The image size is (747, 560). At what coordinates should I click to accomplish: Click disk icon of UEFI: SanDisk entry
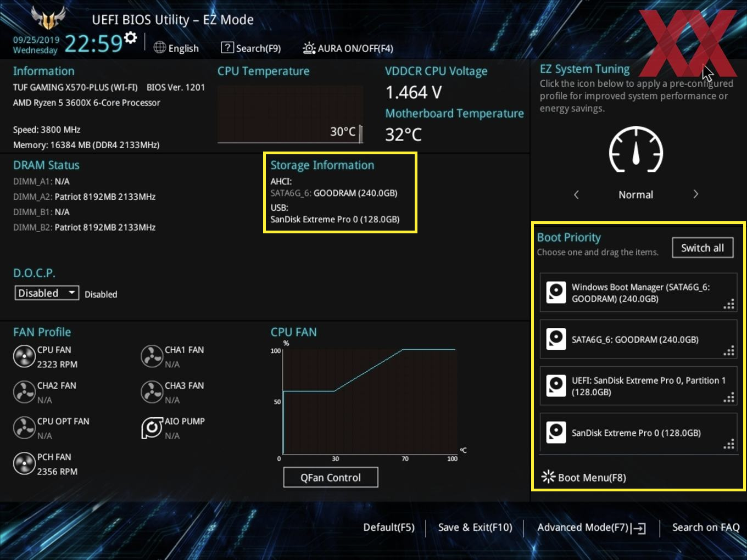point(556,386)
